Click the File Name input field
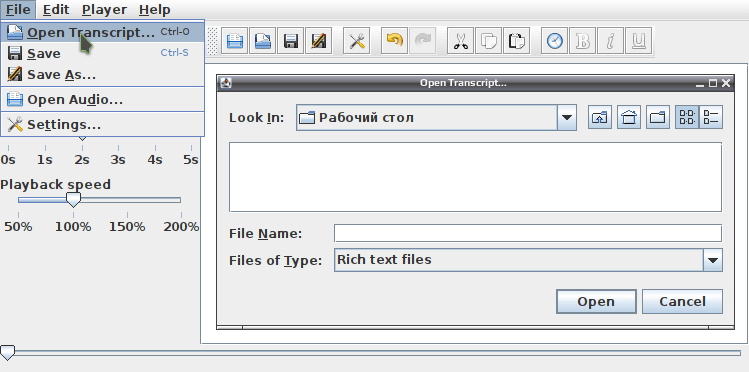Screen dimensions: 749x372 (x=528, y=234)
